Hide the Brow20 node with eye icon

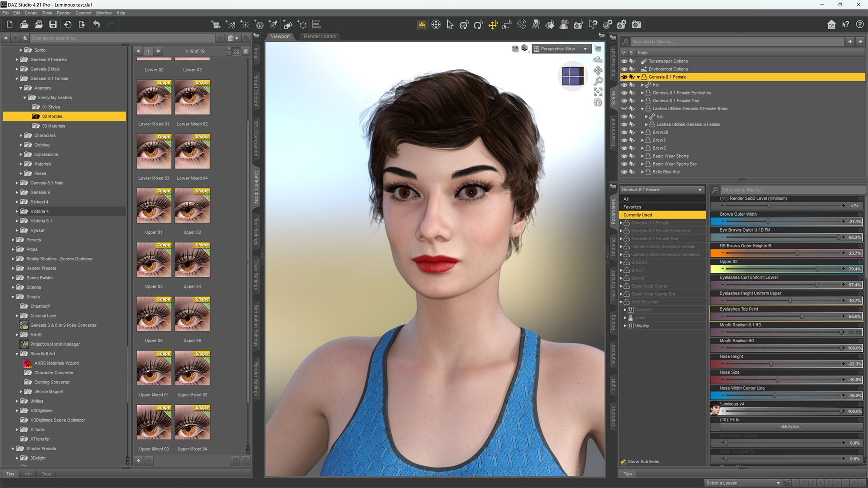point(624,132)
